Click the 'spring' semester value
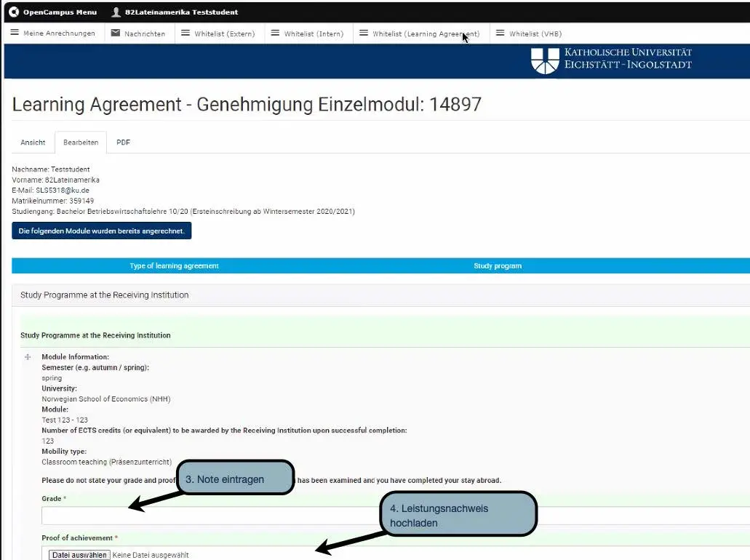Image resolution: width=750 pixels, height=560 pixels. tap(52, 378)
